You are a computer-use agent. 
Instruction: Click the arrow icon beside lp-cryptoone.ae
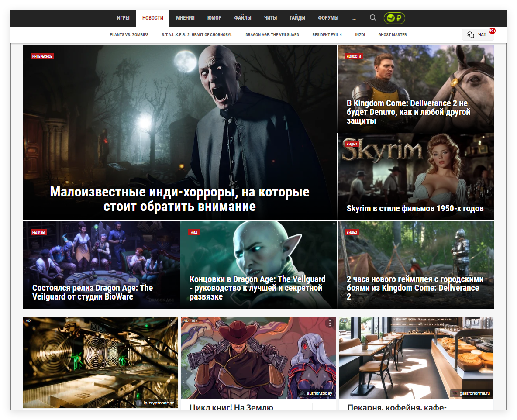coord(138,403)
